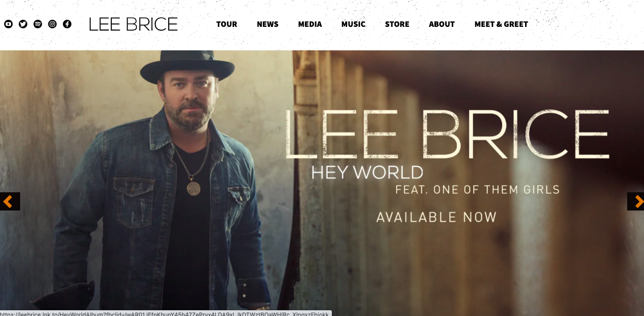644x316 pixels.
Task: Open the Twitter bird icon
Action: coord(23,24)
